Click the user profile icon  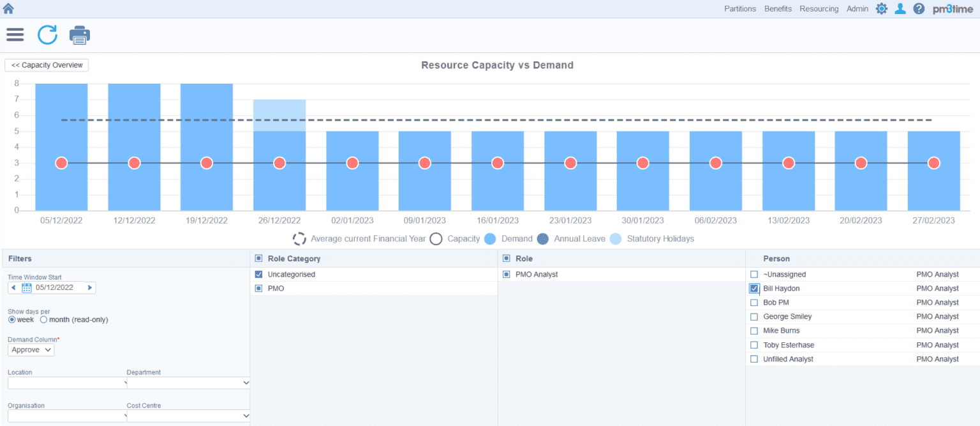click(900, 8)
